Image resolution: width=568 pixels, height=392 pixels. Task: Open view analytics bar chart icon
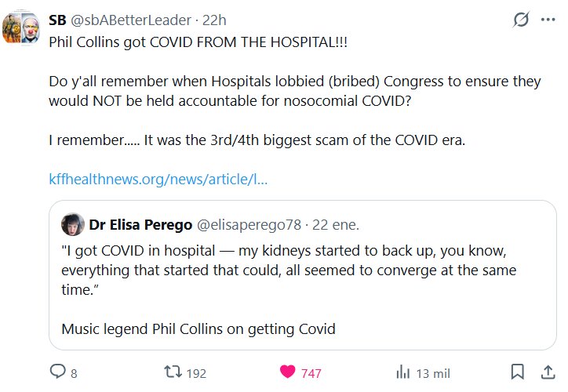pyautogui.click(x=403, y=372)
